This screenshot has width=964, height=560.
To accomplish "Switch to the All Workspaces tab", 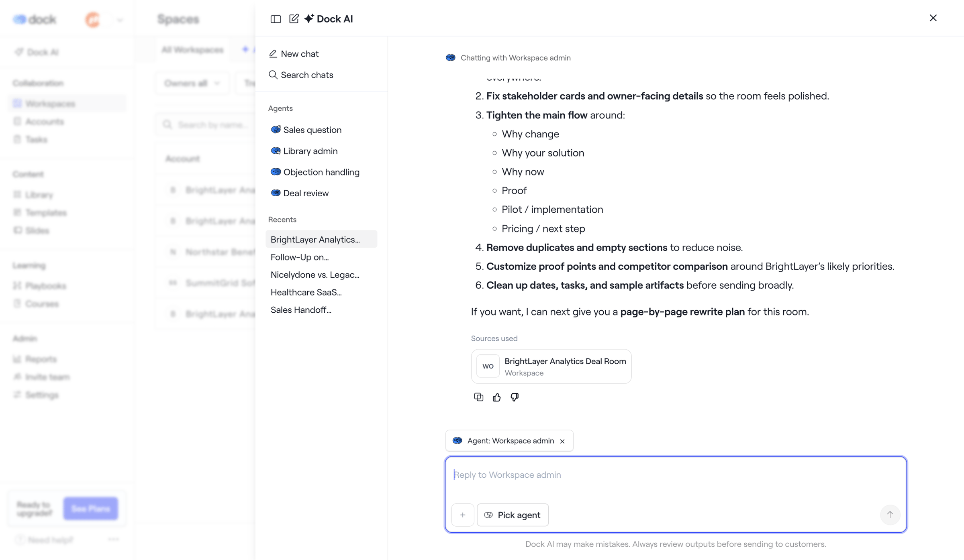I will click(x=192, y=50).
